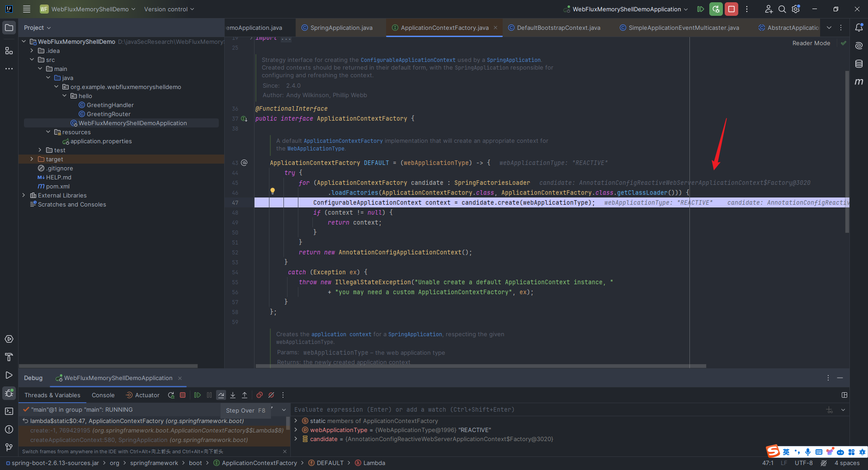The width and height of the screenshot is (868, 470).
Task: Collapse the src folder
Action: coord(32,60)
